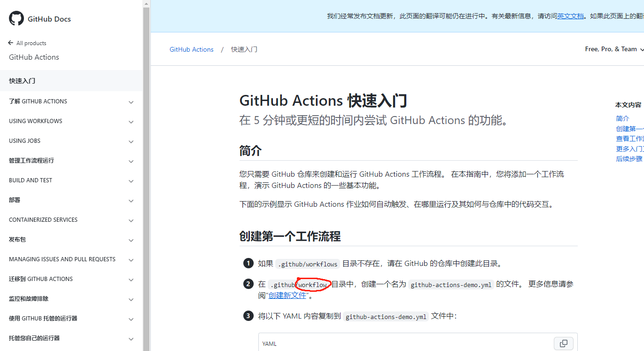Copy the YAML code with the copy icon
This screenshot has height=351, width=644.
click(564, 343)
